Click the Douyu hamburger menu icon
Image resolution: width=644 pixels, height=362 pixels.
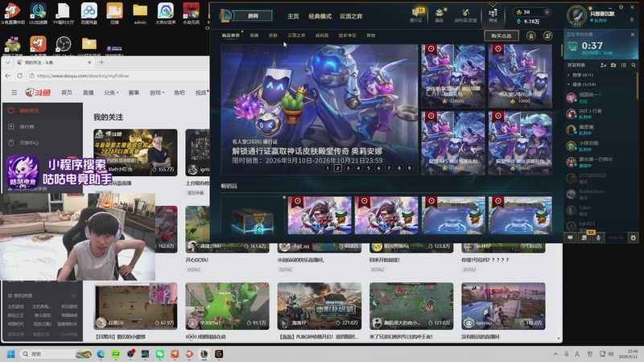(x=14, y=93)
